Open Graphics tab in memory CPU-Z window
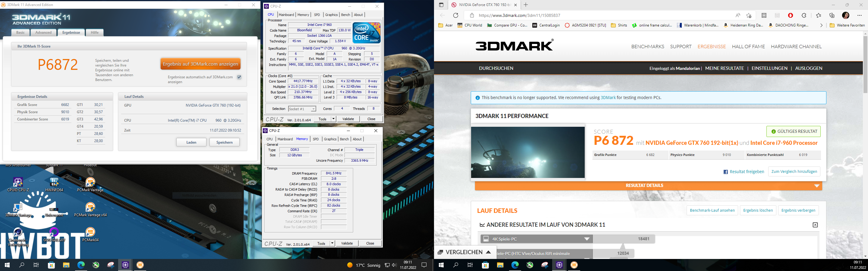The image size is (868, 271). [330, 139]
